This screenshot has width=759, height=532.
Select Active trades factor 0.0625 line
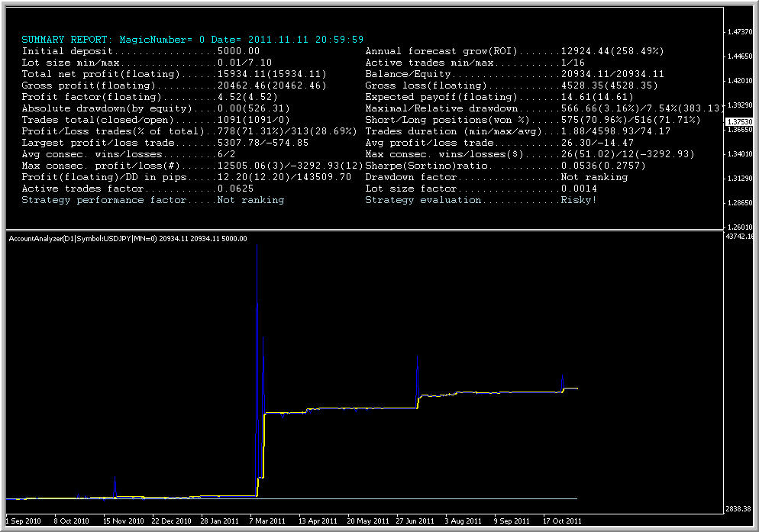pos(137,189)
